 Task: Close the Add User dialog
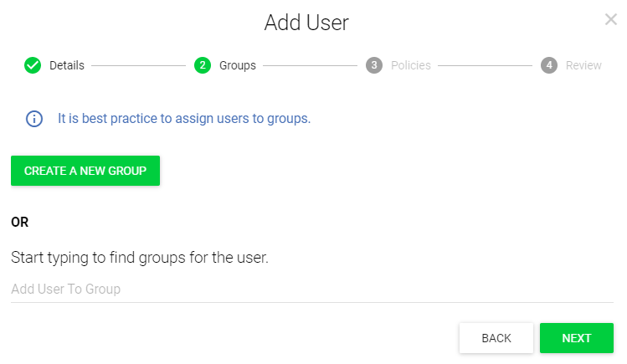pyautogui.click(x=610, y=19)
